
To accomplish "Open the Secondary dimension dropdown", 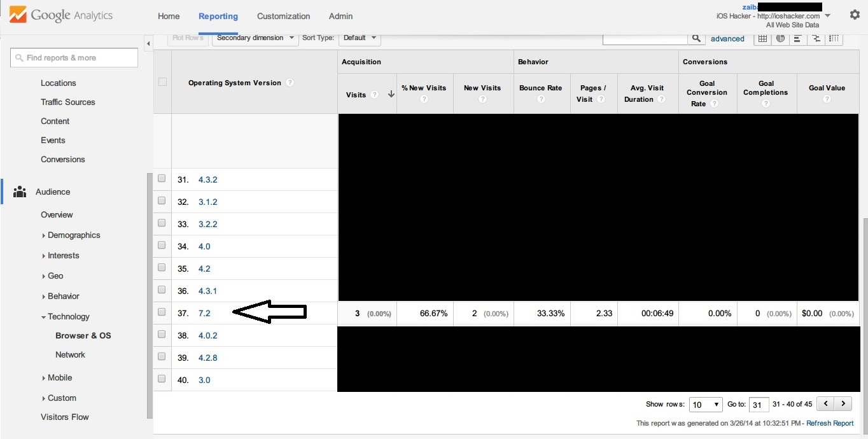I will click(255, 38).
